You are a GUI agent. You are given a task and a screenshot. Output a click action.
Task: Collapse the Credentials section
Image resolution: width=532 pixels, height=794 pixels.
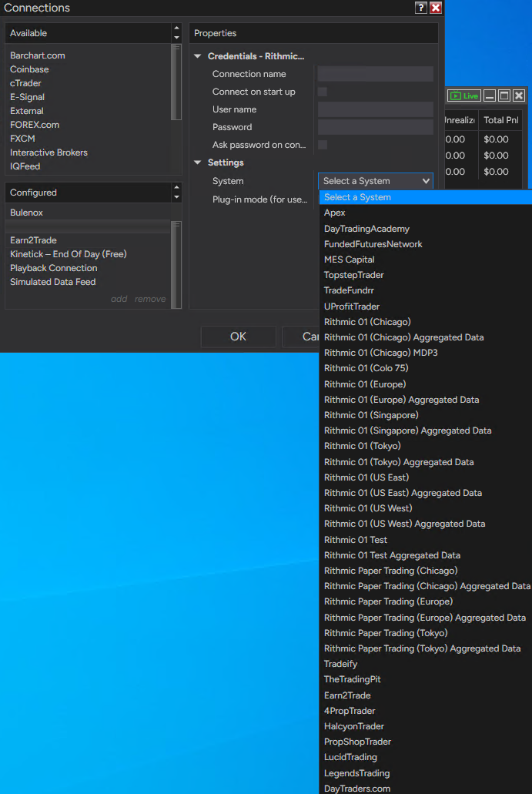point(197,56)
